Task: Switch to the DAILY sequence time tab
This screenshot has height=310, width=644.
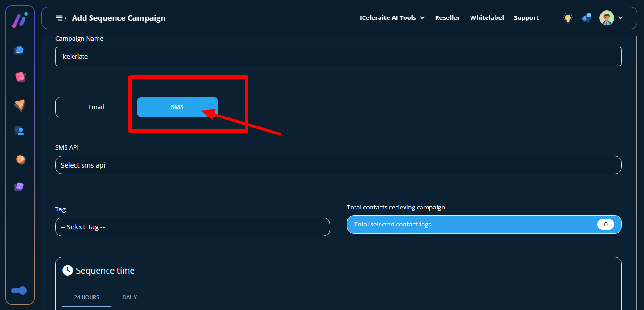Action: pyautogui.click(x=130, y=297)
